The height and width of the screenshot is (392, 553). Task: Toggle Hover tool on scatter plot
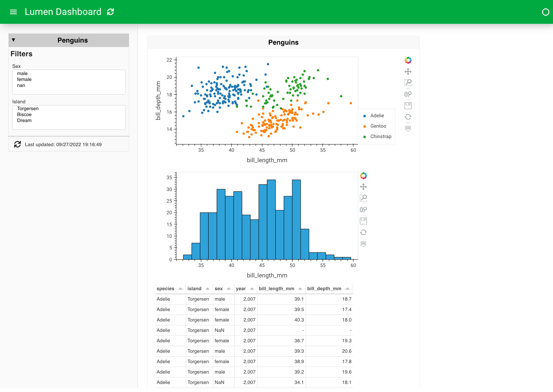(x=408, y=128)
